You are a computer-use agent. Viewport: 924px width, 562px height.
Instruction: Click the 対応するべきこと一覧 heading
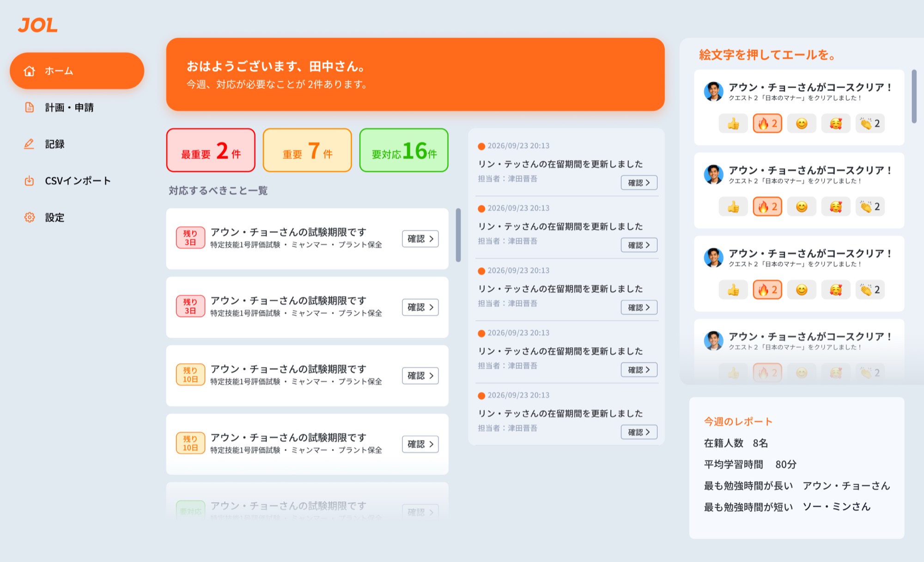[218, 190]
